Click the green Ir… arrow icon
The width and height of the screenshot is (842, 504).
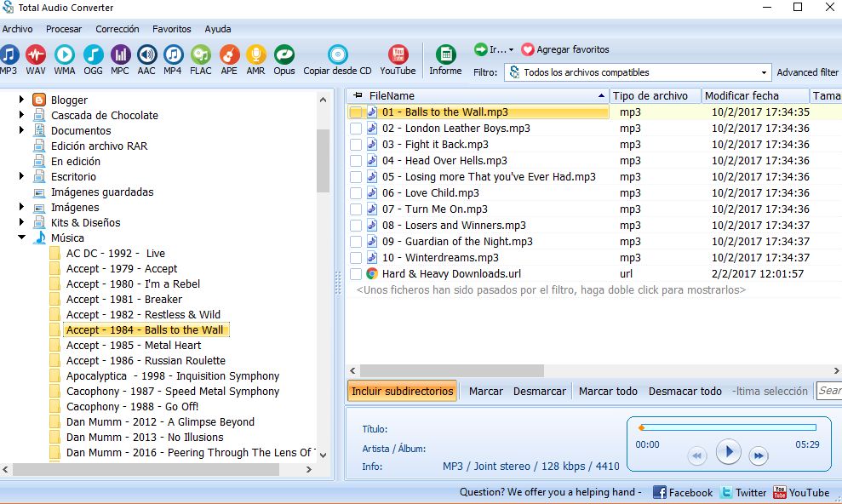[x=481, y=49]
